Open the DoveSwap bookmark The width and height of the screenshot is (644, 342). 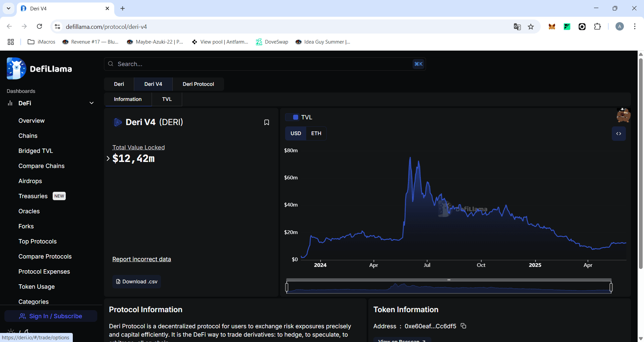point(272,42)
